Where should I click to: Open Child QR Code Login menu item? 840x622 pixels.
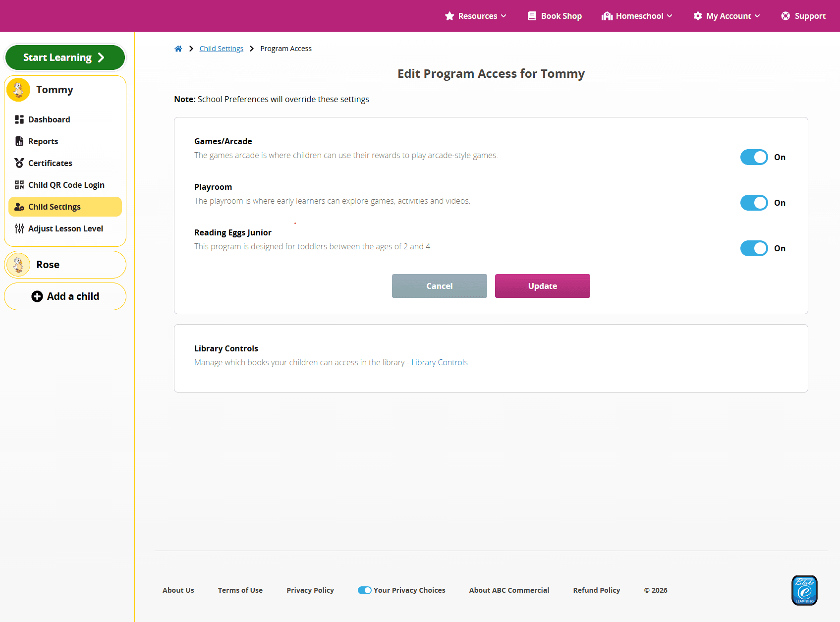pyautogui.click(x=65, y=185)
